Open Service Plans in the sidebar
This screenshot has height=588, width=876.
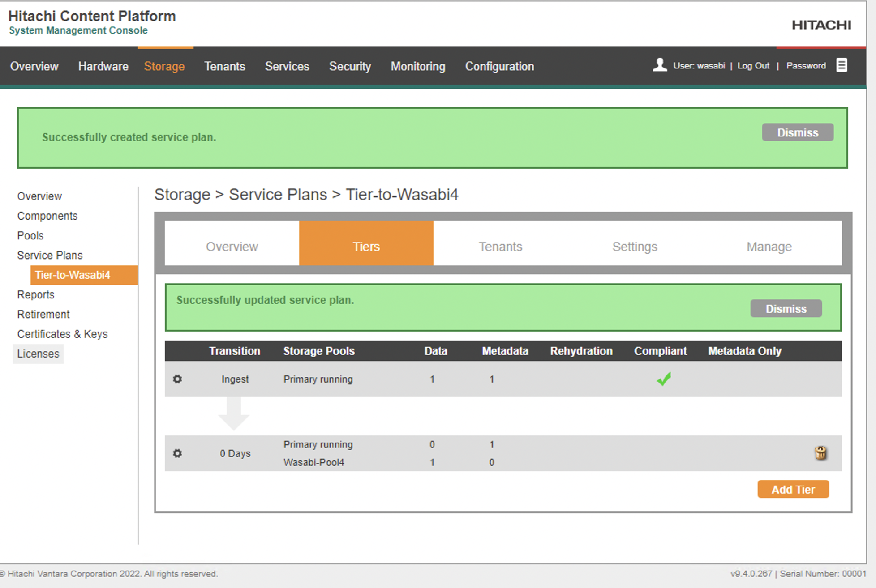click(x=50, y=255)
